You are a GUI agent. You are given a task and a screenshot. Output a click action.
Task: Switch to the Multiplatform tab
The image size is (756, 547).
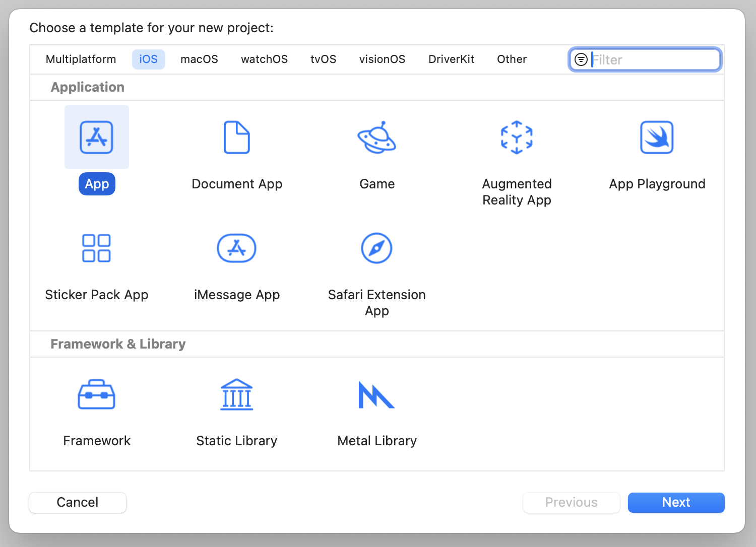pos(81,59)
